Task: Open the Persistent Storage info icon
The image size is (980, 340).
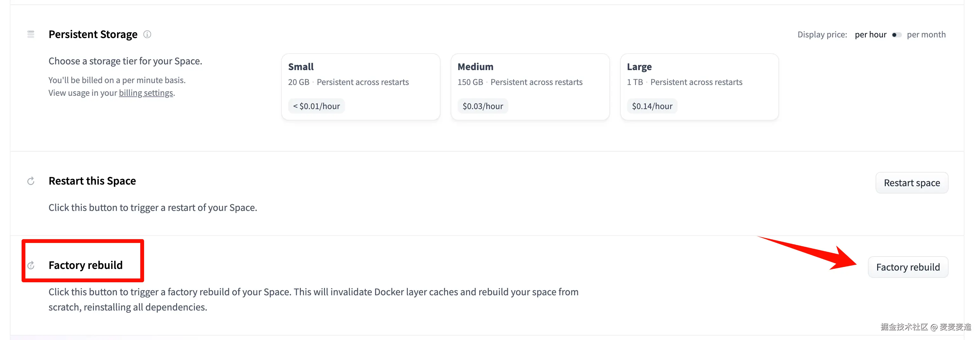Action: click(147, 35)
